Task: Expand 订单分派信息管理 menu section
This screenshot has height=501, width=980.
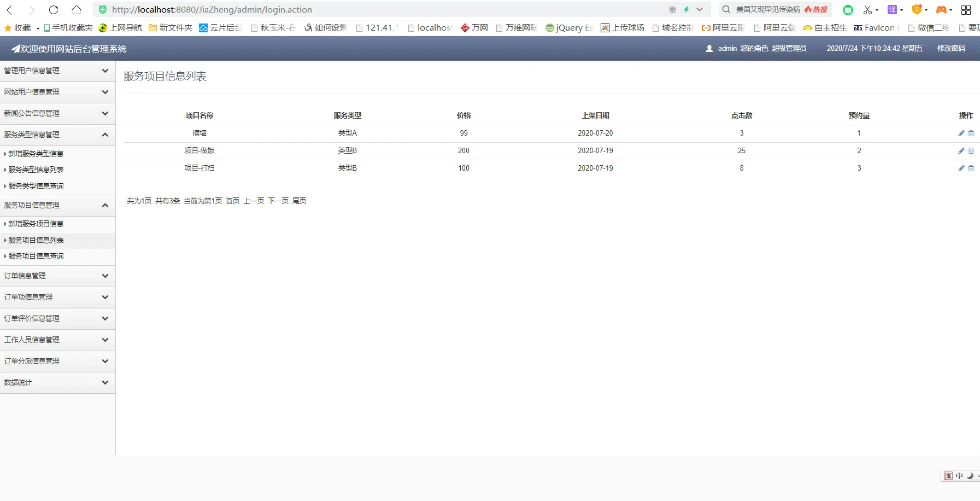Action: (x=58, y=362)
